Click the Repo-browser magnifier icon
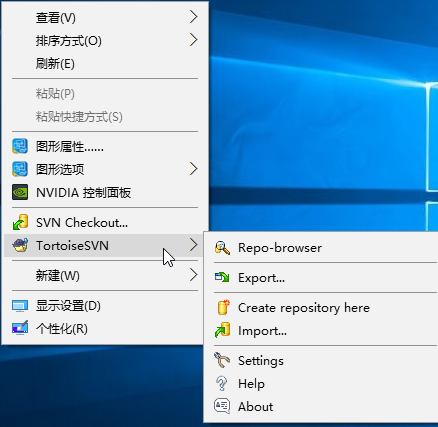The height and width of the screenshot is (427, 438). [222, 248]
